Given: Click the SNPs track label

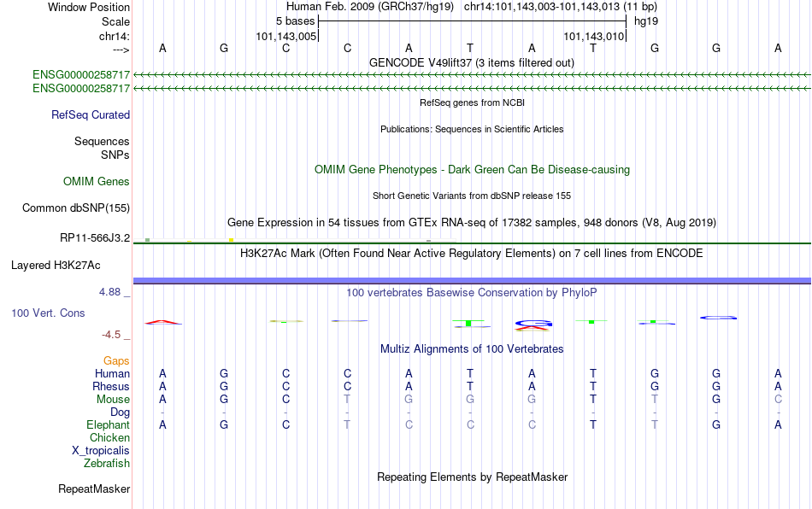Looking at the screenshot, I should point(115,155).
